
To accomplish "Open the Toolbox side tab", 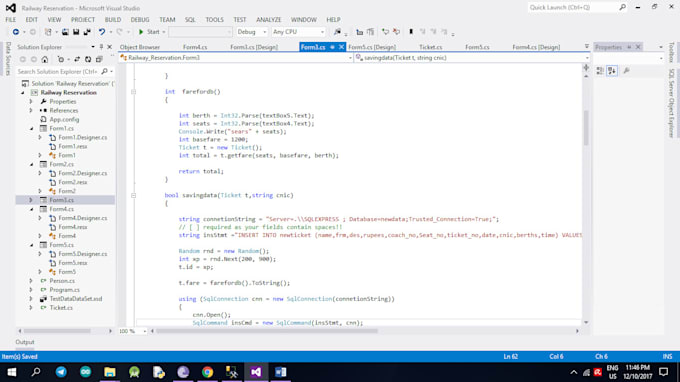I will [671, 52].
